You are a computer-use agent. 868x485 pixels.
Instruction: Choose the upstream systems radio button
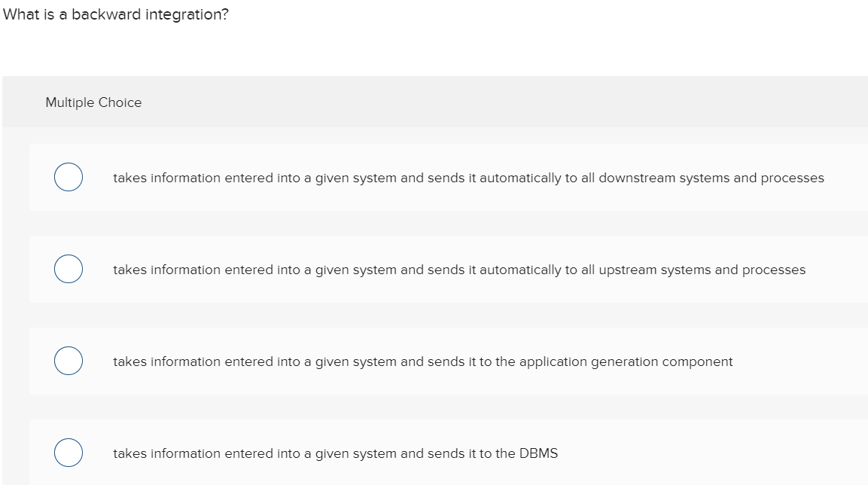tap(68, 270)
